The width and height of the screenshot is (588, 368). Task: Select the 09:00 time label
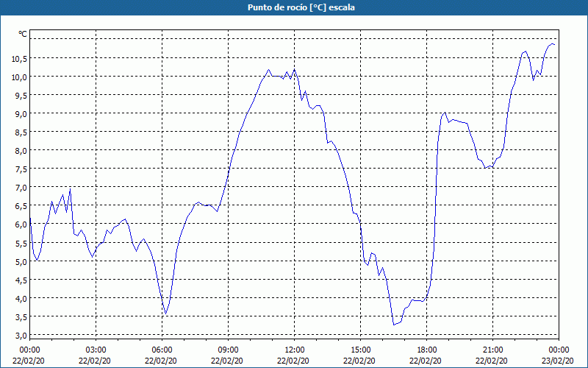coord(228,350)
